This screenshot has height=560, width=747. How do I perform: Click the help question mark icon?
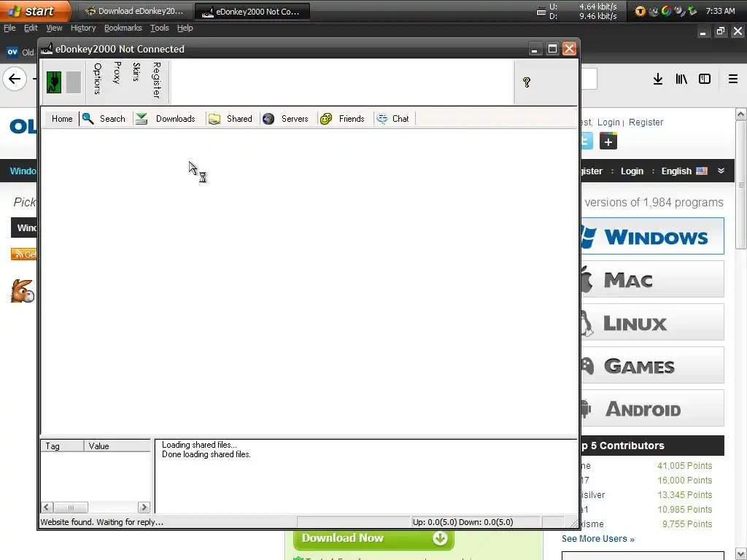(527, 82)
